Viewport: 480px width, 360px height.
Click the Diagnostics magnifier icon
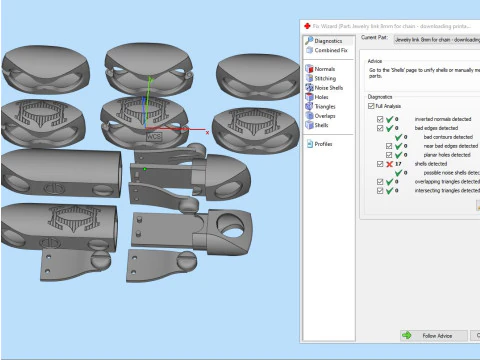pyautogui.click(x=309, y=41)
